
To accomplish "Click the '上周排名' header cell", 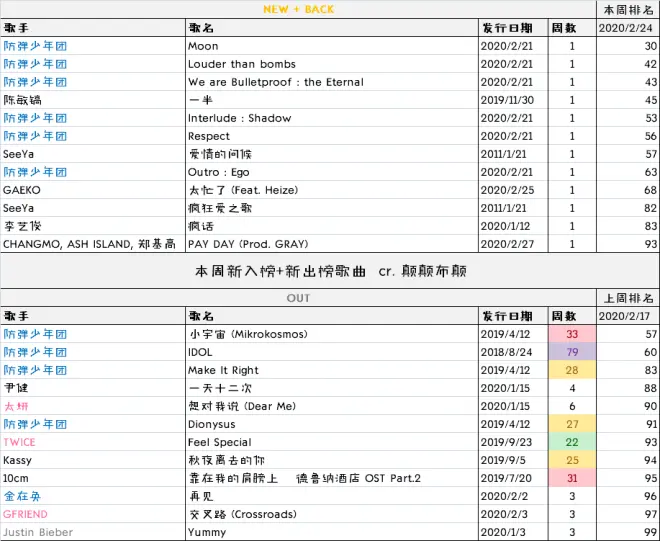I will [628, 298].
